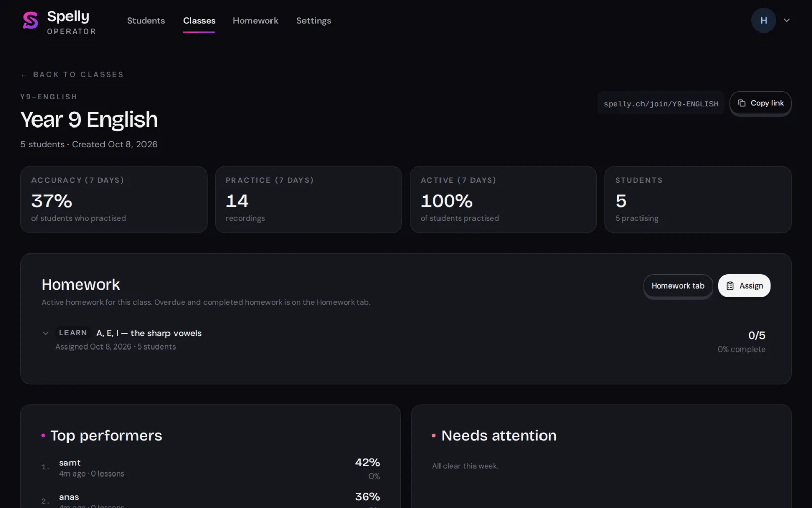Expand the sharp vowels homework row
Screen dimensions: 812x508
pyautogui.click(x=46, y=333)
